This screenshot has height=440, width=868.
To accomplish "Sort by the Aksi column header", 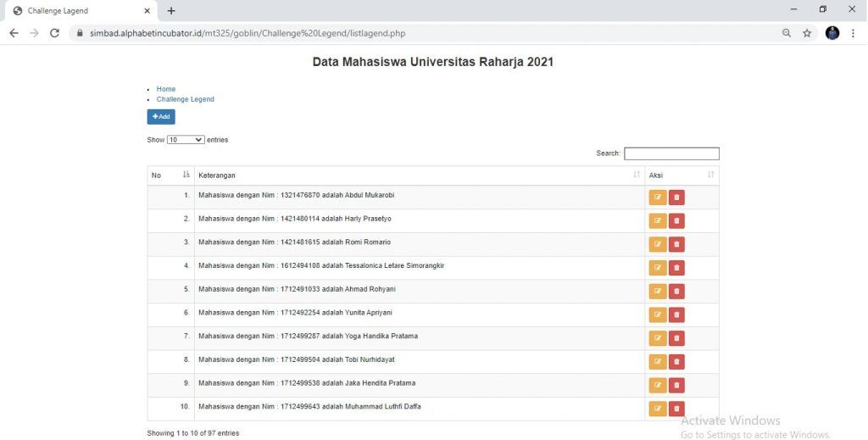I will click(681, 175).
